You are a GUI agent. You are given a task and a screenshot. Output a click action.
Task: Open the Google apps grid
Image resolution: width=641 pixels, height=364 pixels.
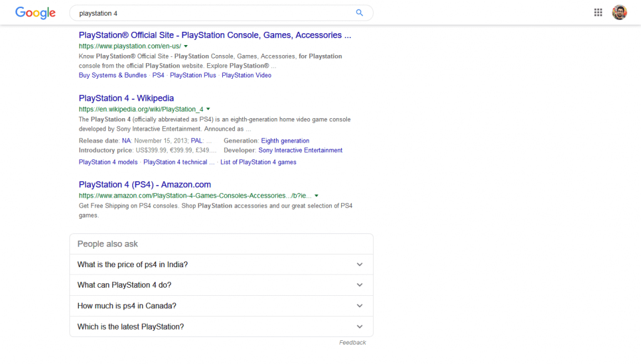(x=598, y=13)
